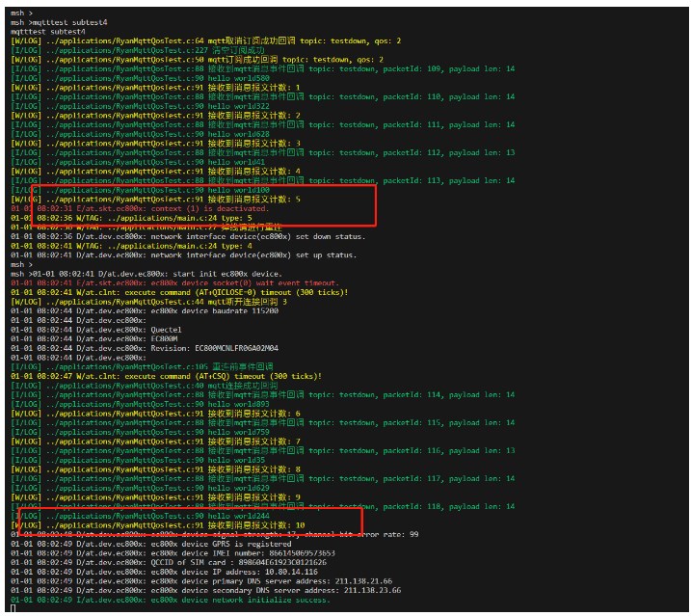Click the 'mqtt连接成功回调' log line
The height and width of the screenshot is (616, 691).
click(x=145, y=386)
